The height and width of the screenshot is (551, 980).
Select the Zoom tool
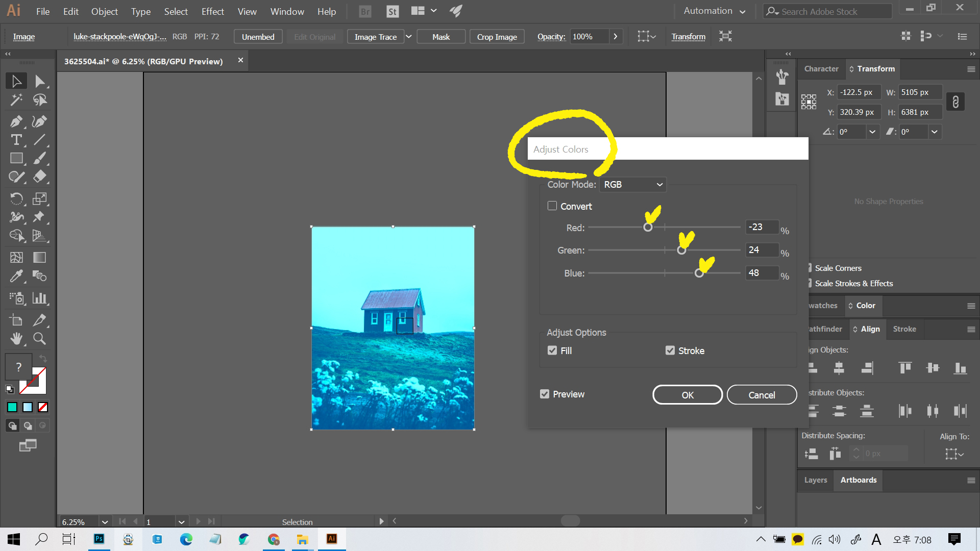point(39,338)
